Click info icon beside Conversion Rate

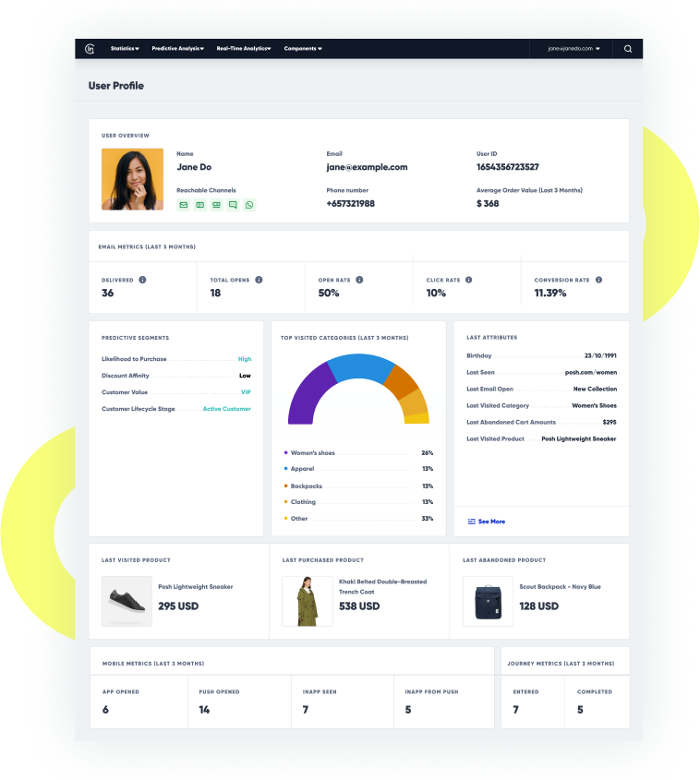click(598, 280)
